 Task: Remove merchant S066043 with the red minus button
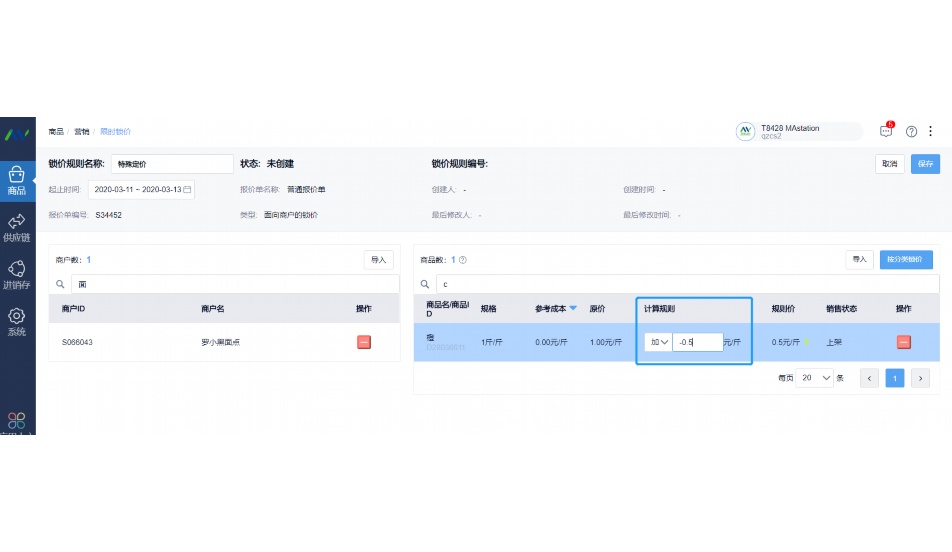pos(364,342)
